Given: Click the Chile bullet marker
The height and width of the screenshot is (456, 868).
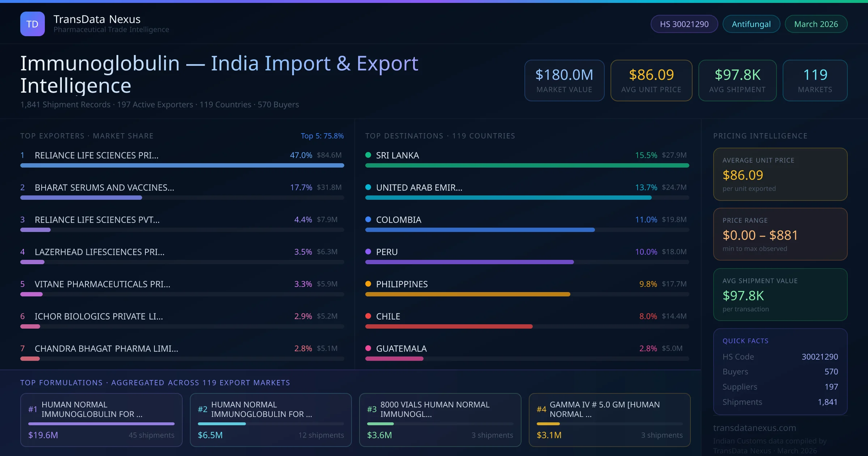Looking at the screenshot, I should click(368, 316).
